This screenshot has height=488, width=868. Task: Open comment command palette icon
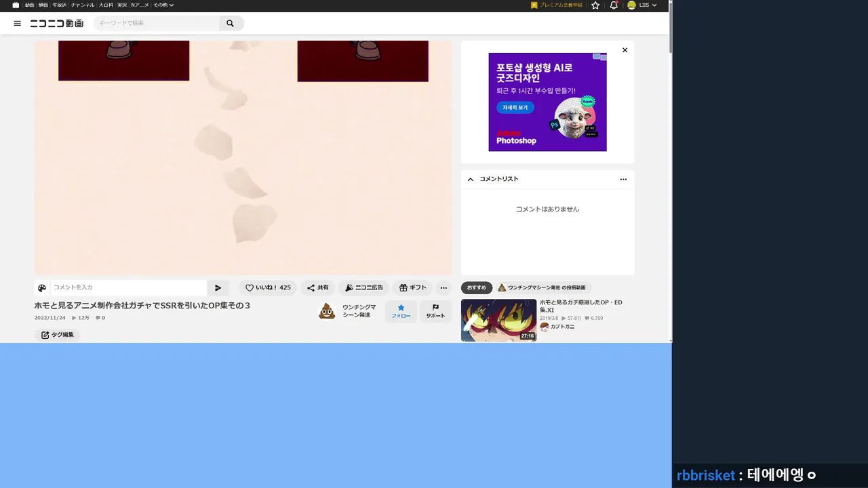(42, 287)
